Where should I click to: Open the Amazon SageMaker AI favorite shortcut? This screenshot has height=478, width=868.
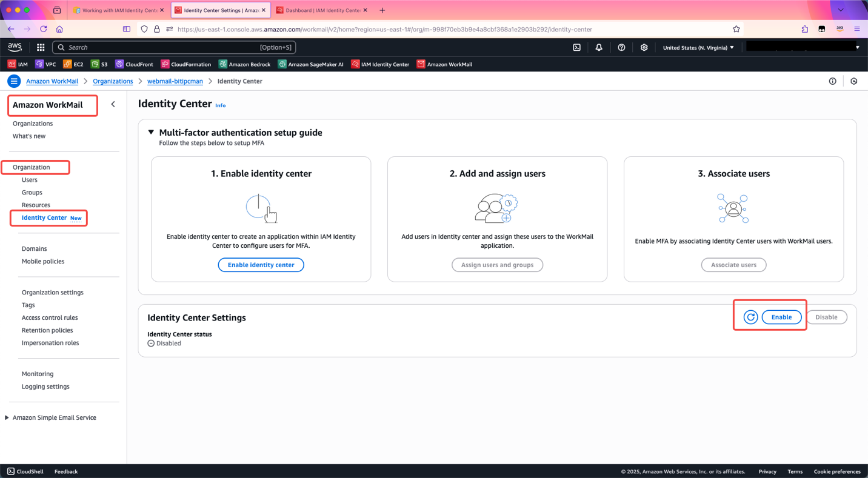(310, 64)
